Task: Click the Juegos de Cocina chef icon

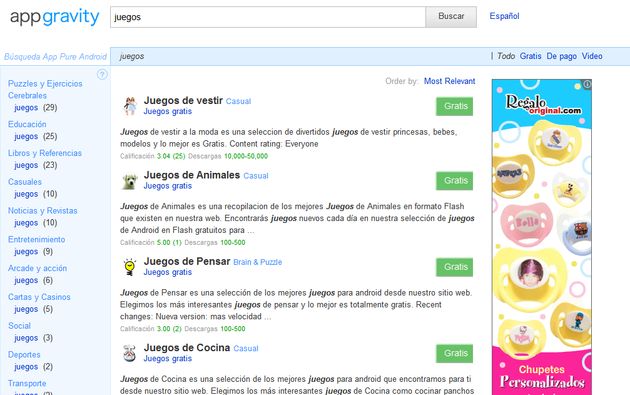Action: [129, 353]
